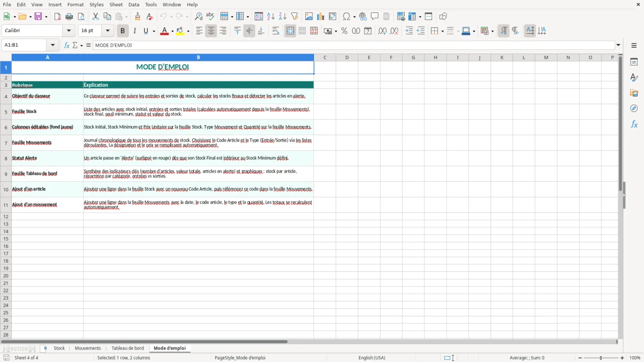Viewport: 644px width, 362px height.
Task: Expand the formula bar
Action: click(618, 45)
